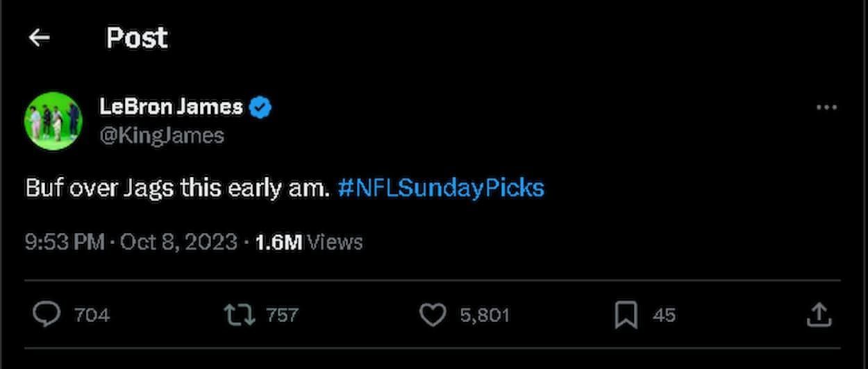The image size is (868, 369).
Task: Click the "Buf over Jags" post text
Action: 177,188
